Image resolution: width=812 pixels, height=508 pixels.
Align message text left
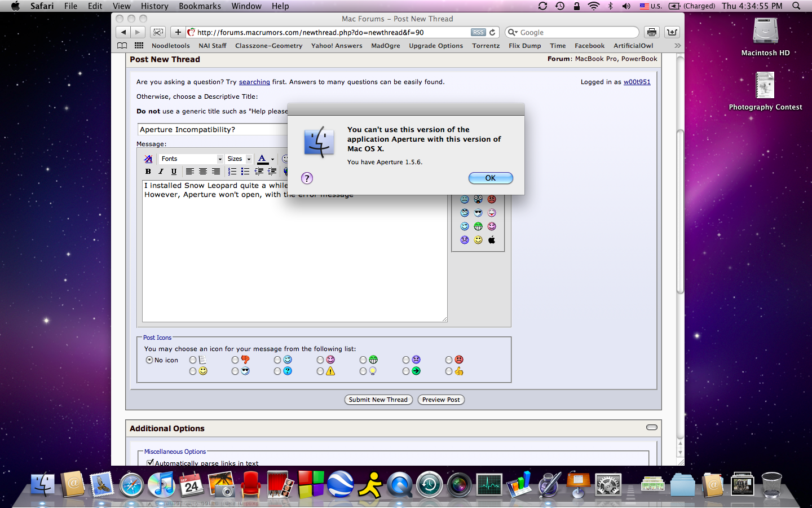[190, 172]
